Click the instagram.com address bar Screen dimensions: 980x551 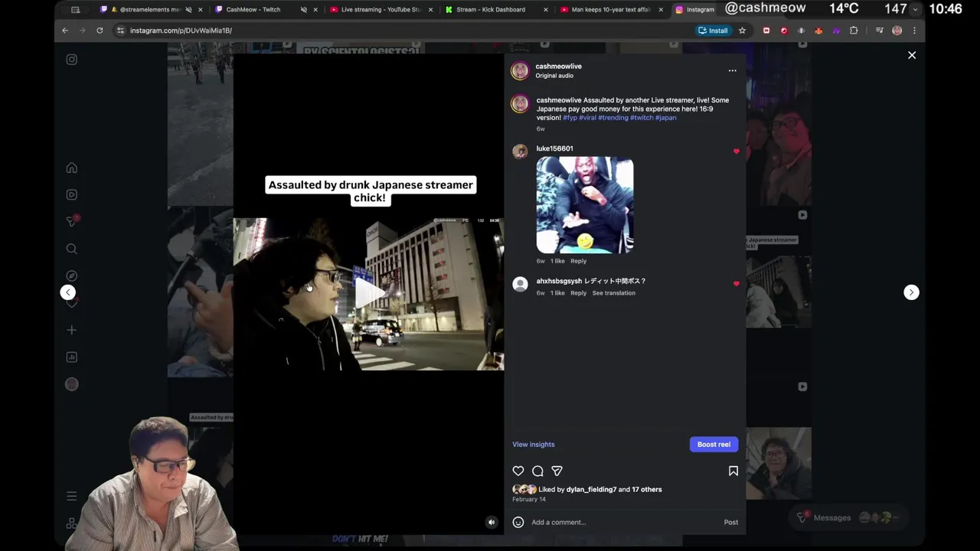pos(406,31)
